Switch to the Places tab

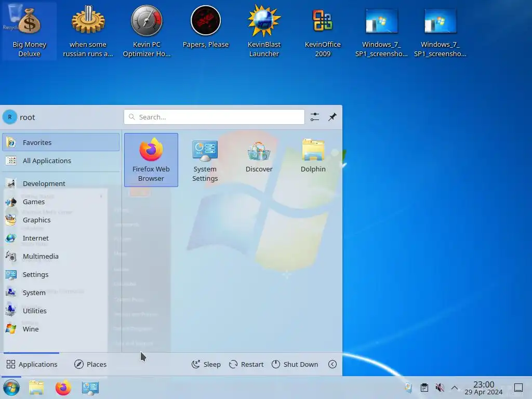[90, 364]
